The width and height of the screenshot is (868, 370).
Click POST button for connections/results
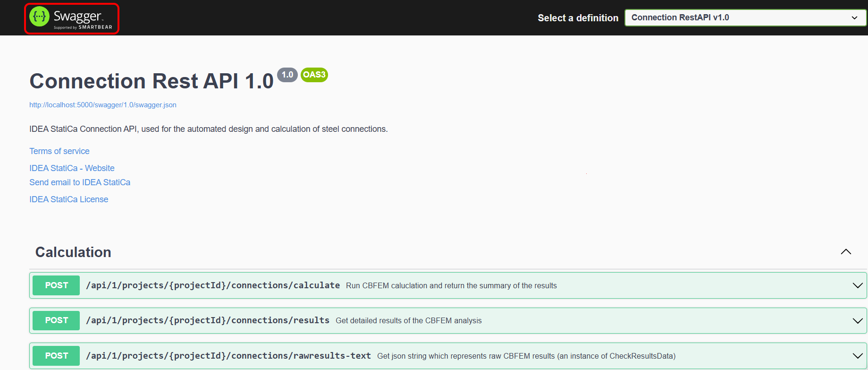point(57,320)
